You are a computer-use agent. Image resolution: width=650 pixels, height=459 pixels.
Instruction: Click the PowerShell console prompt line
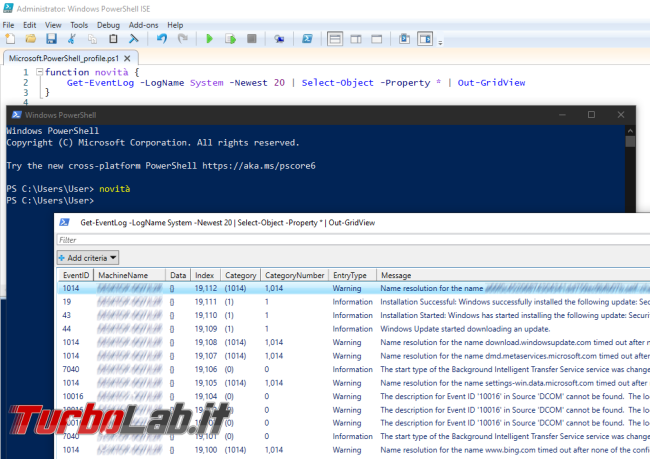50,201
